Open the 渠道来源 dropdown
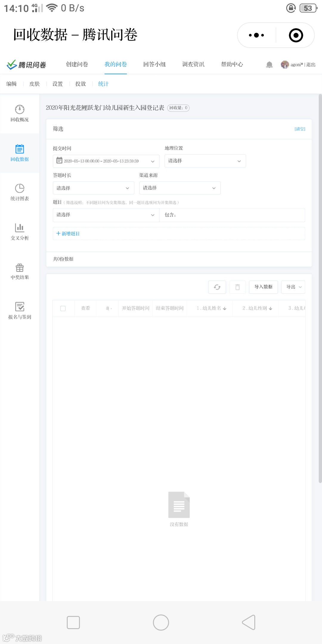Screen dimensions: 322x644 pos(180,188)
